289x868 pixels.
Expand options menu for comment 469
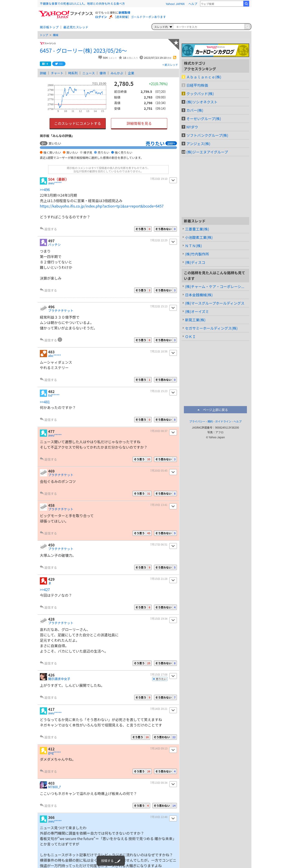[x=173, y=472]
